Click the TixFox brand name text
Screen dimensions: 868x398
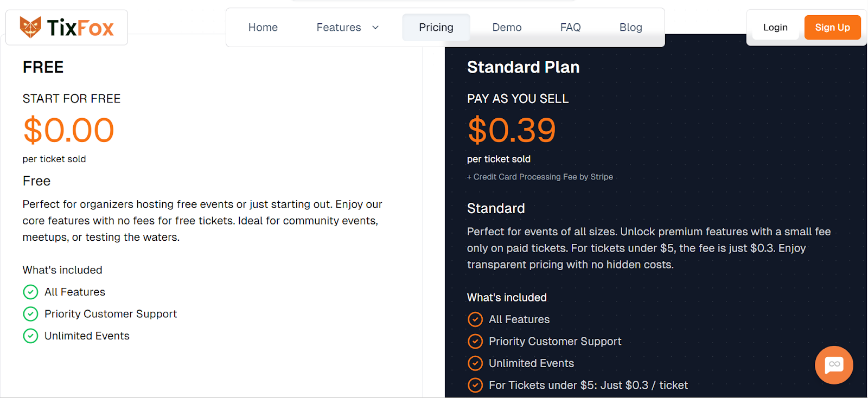[x=80, y=28]
